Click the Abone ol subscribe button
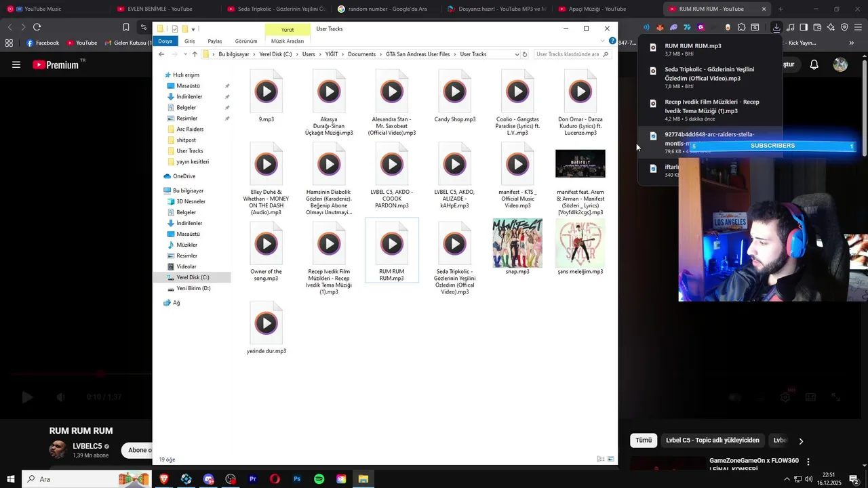The image size is (868, 488). click(x=137, y=450)
